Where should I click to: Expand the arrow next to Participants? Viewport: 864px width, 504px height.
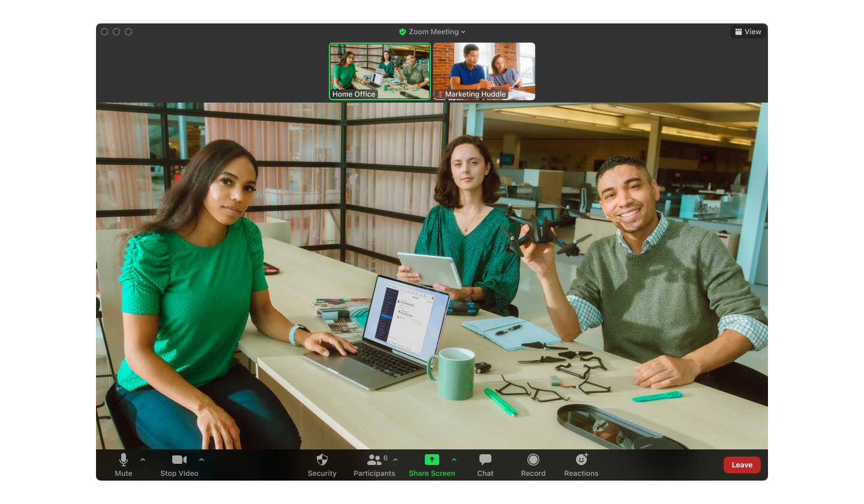(x=395, y=460)
